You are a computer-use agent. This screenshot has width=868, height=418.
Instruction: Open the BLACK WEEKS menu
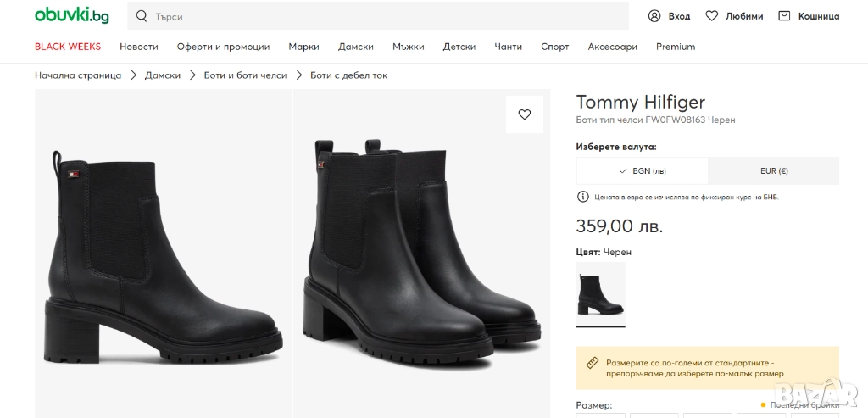68,47
